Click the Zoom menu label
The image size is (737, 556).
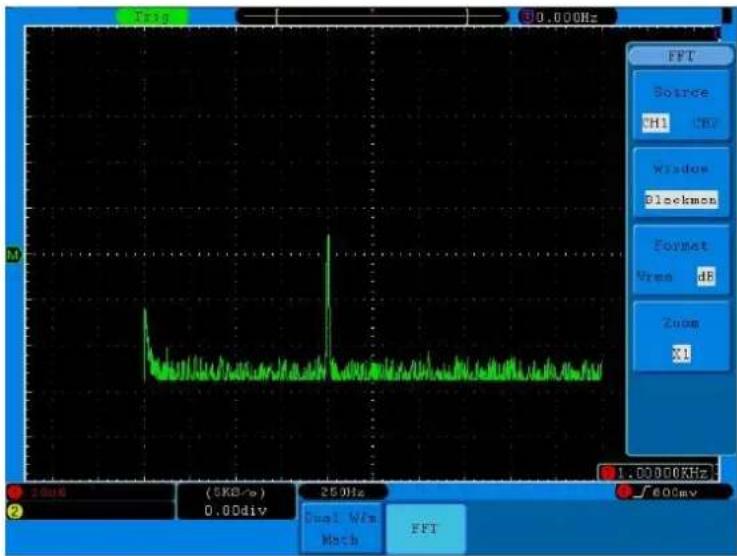681,323
